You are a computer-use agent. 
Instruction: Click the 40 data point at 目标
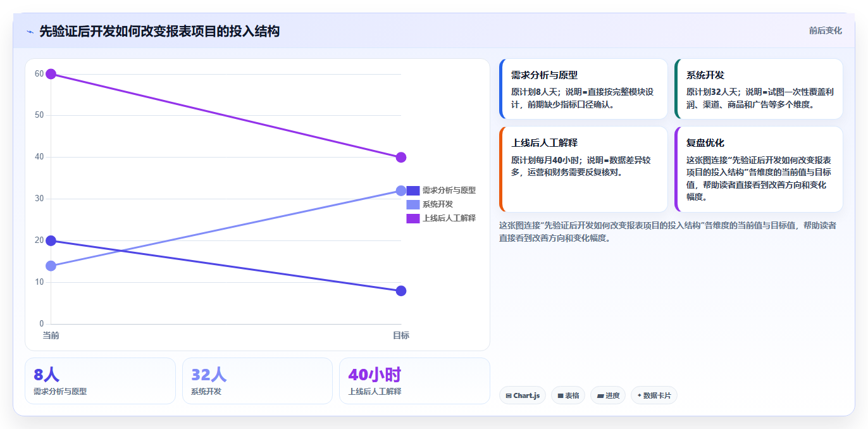coord(400,157)
